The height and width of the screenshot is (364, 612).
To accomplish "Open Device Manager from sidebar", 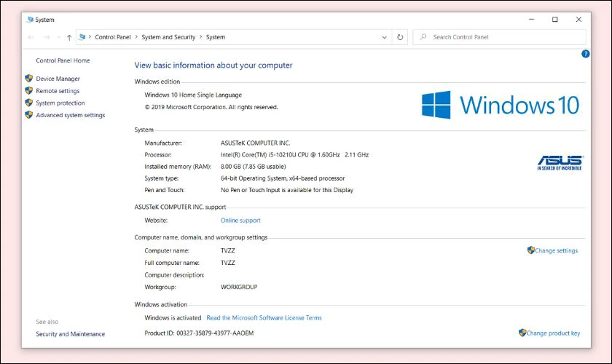I will click(58, 79).
